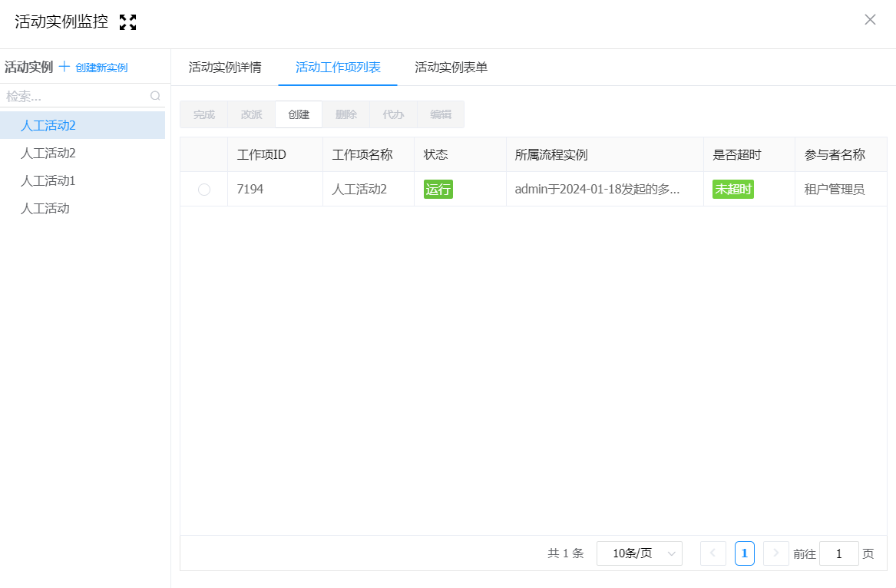Go to next page arrow

pos(775,553)
